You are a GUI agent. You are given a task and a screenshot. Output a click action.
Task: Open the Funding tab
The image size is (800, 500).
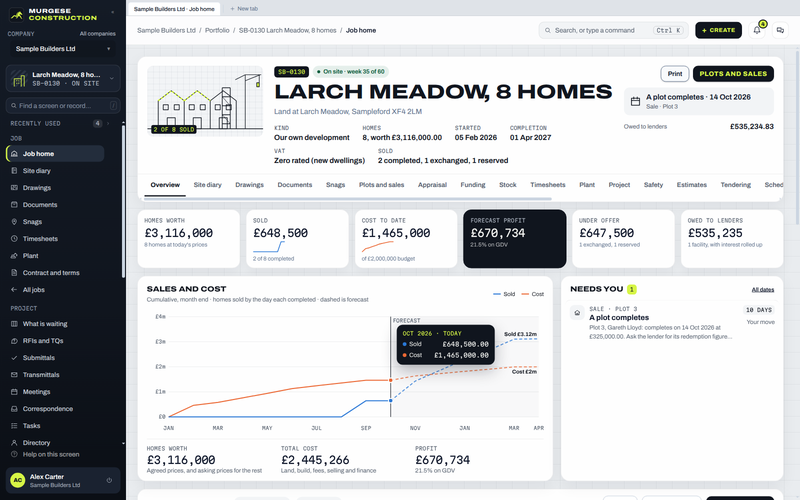472,185
